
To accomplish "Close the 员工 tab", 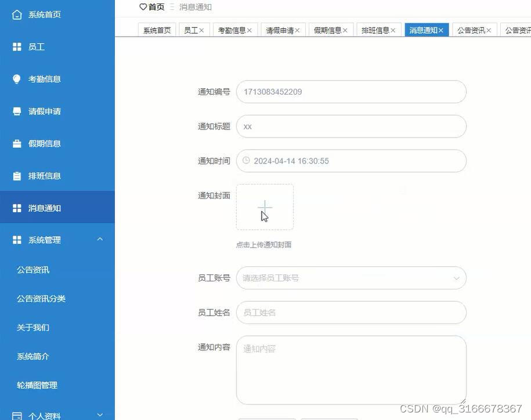I will [201, 31].
